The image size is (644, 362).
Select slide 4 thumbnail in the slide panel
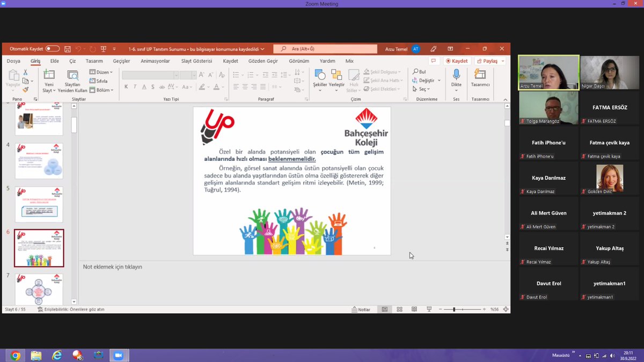39,160
